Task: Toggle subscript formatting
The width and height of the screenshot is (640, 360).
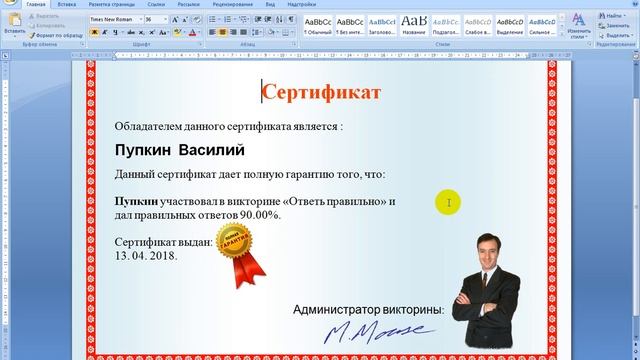Action: (x=141, y=32)
